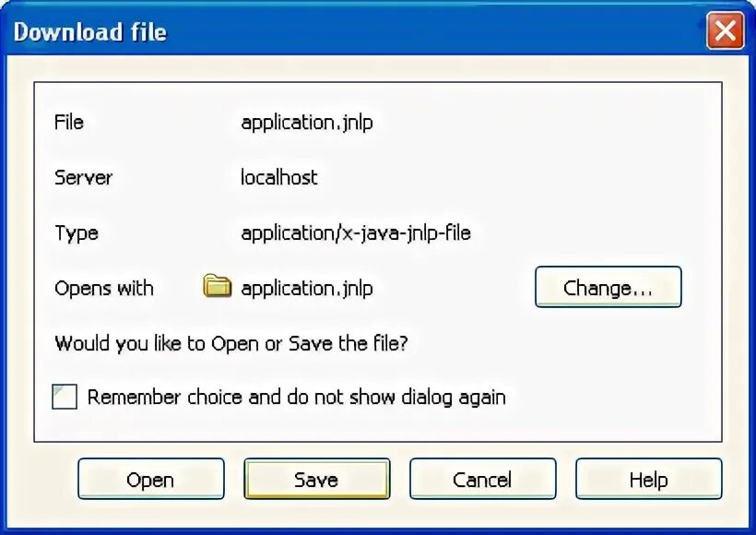Click the File label
The image size is (756, 535).
[x=69, y=122]
